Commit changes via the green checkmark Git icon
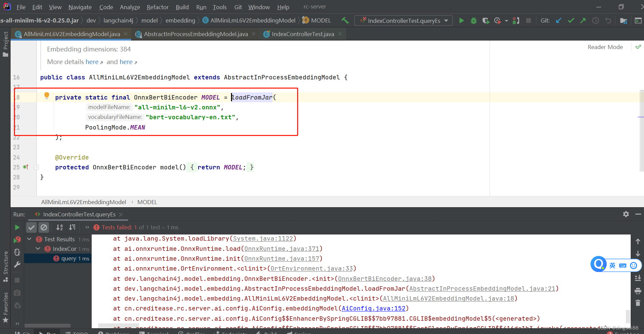 coord(571,20)
